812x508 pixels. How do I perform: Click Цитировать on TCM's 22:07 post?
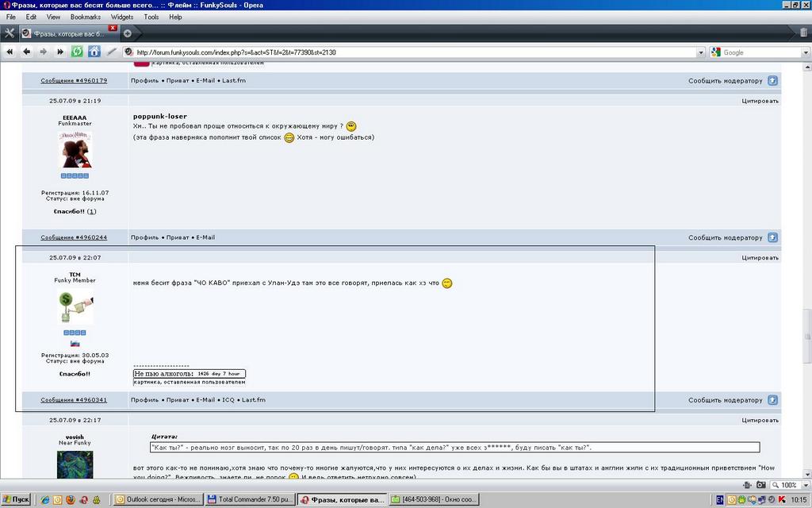pos(760,258)
